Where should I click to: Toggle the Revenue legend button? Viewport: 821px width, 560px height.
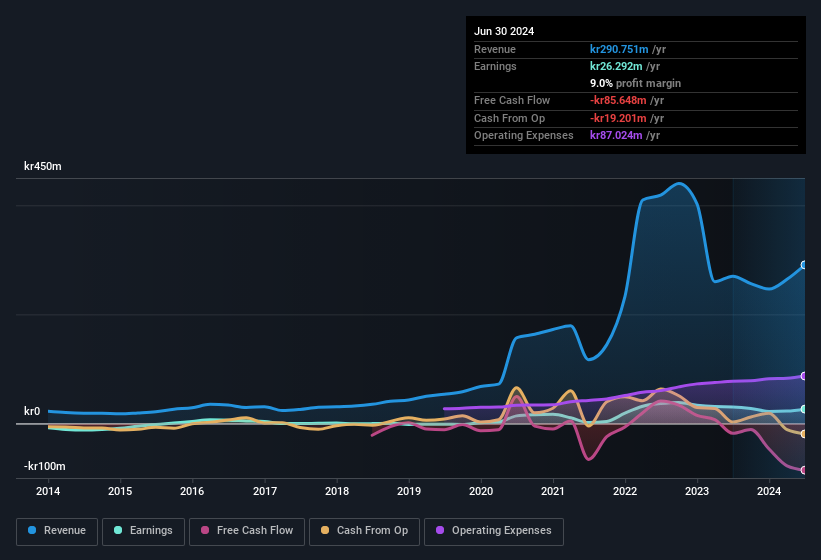tap(57, 531)
